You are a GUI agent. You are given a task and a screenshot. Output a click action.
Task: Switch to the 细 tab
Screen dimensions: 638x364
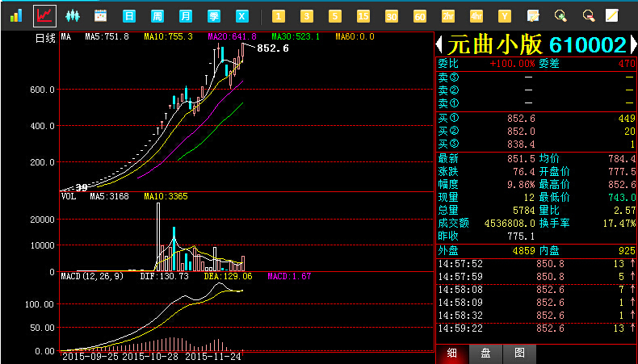(452, 354)
